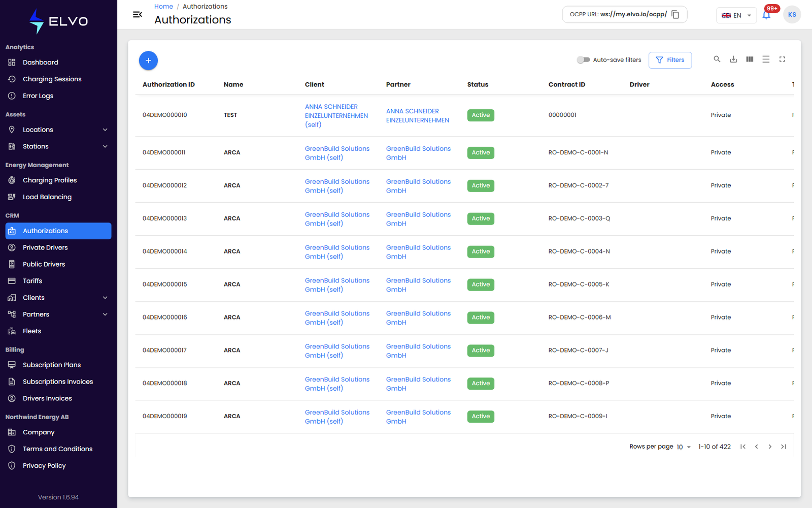Click contract ID RO-DEMO-C-0005-K
The width and height of the screenshot is (812, 508).
[x=579, y=284]
